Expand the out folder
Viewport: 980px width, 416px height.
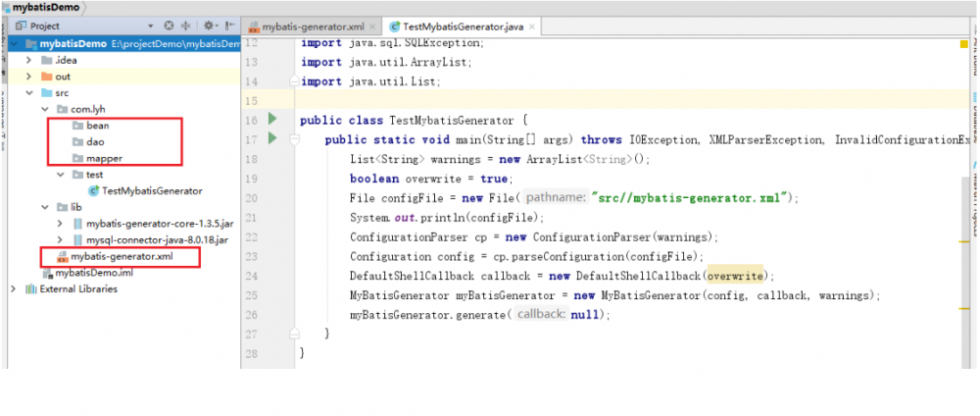coord(28,77)
